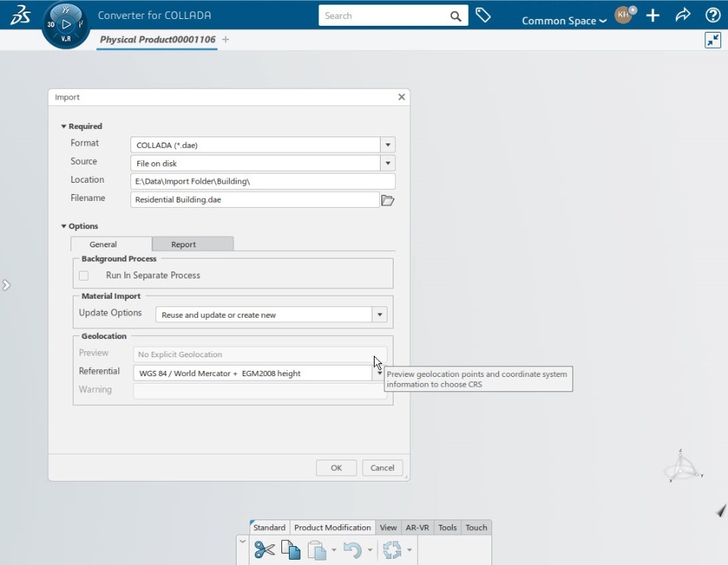Screen dimensions: 728x565
Task: Click the OK button
Action: 336,467
